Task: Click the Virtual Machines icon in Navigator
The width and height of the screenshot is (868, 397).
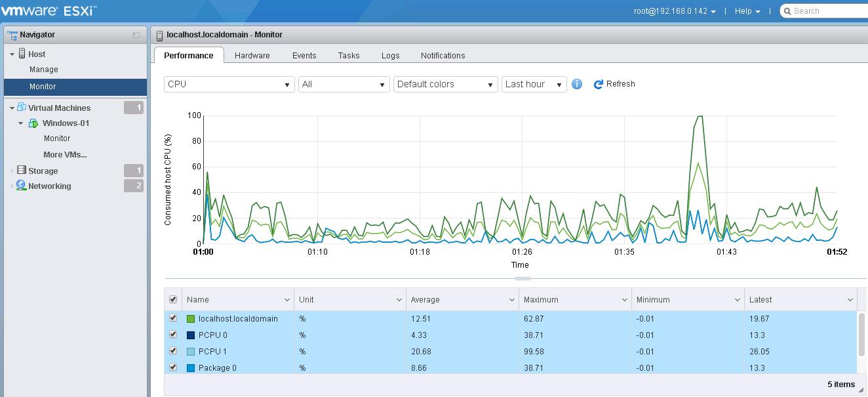Action: 22,108
